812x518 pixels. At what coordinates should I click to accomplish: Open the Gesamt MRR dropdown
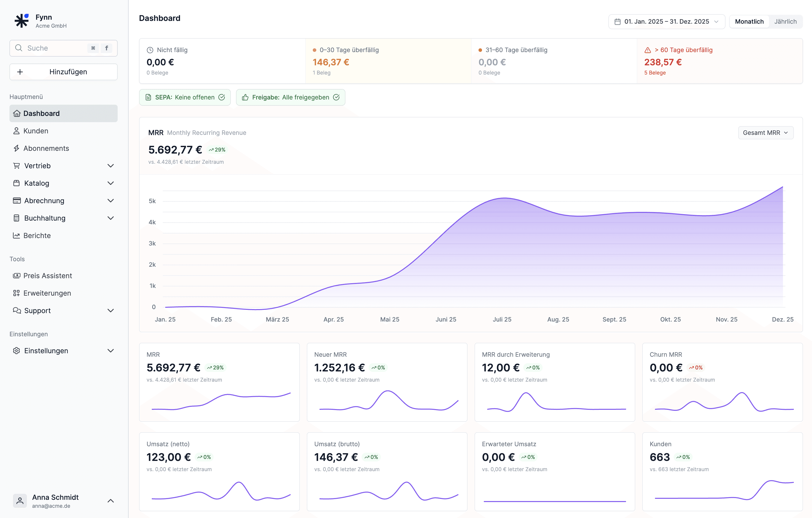[x=765, y=133]
